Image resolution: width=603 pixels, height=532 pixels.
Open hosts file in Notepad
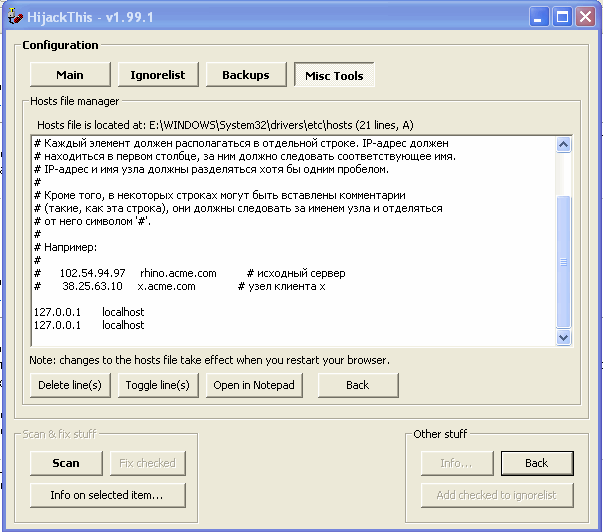pyautogui.click(x=254, y=385)
